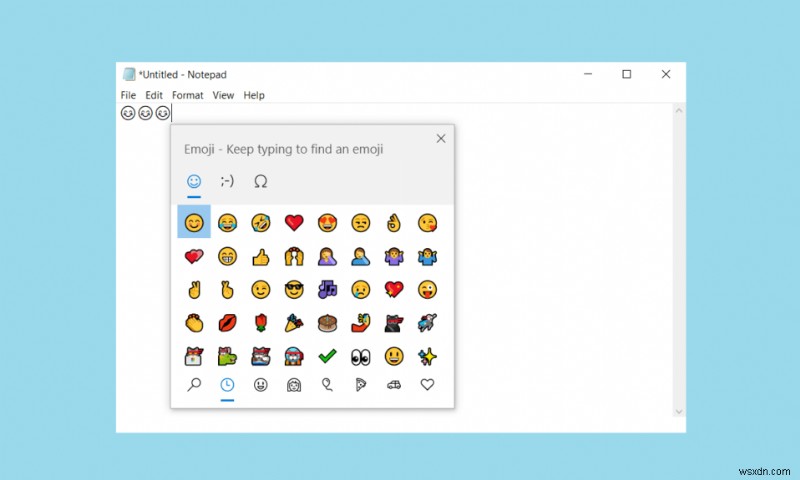Insert the crossed fingers emoji
Image resolution: width=800 pixels, height=480 pixels.
pyautogui.click(x=227, y=289)
